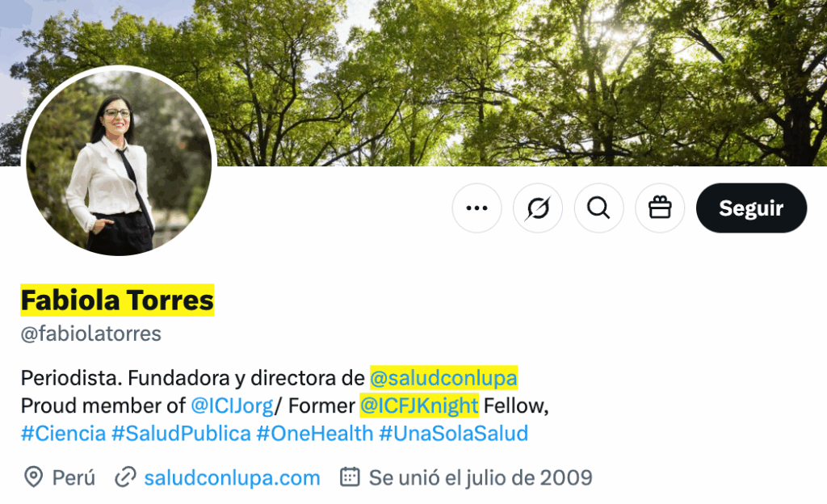Visit the saludconlupa.com website link
This screenshot has height=504, width=827.
coord(232,477)
